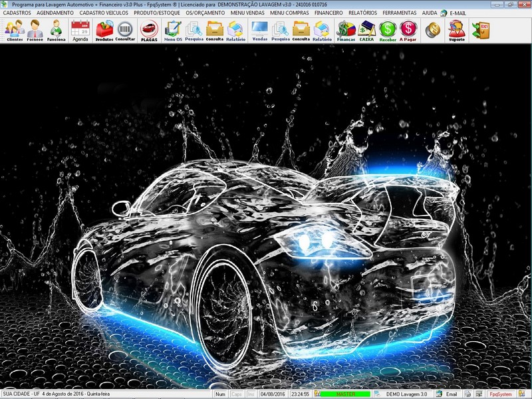
Task: Open Relatório icon left of Vendas
Action: [x=236, y=31]
